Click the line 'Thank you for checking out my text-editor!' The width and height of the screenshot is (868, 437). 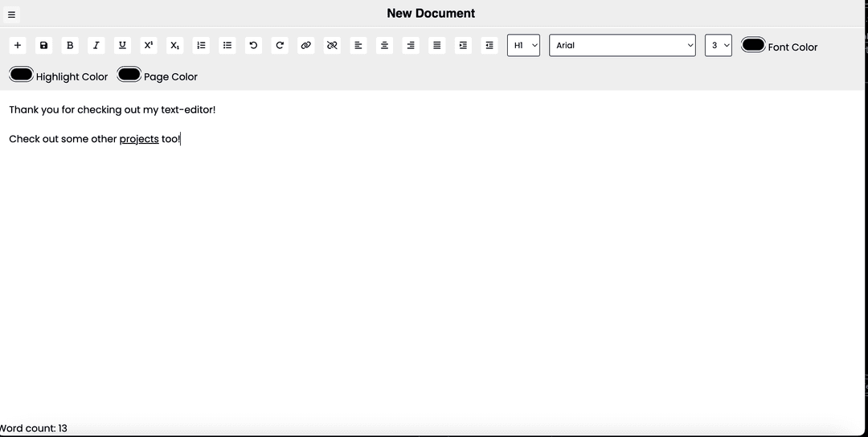click(x=113, y=109)
